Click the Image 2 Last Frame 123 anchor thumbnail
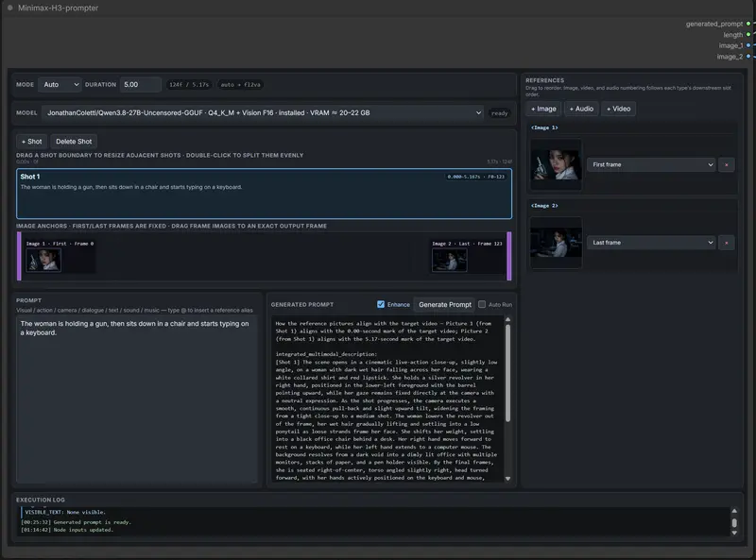Screen dimensions: 756x560 pos(450,262)
